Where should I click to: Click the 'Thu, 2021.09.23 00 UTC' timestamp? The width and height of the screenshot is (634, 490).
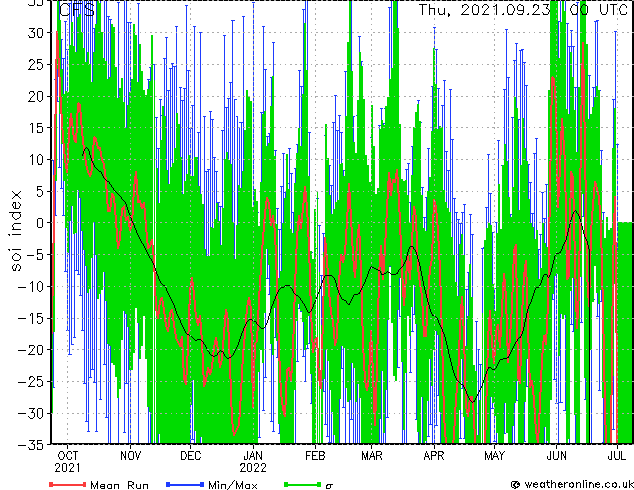pyautogui.click(x=522, y=10)
